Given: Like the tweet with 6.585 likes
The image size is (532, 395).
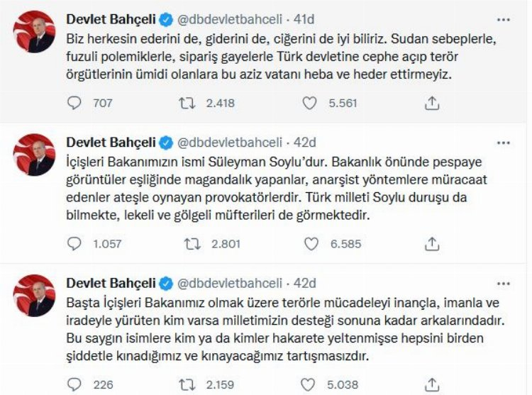Looking at the screenshot, I should pyautogui.click(x=309, y=244).
